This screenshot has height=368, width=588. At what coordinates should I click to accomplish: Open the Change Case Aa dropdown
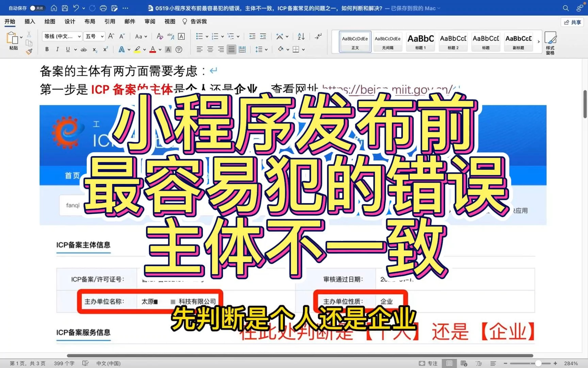coord(141,36)
